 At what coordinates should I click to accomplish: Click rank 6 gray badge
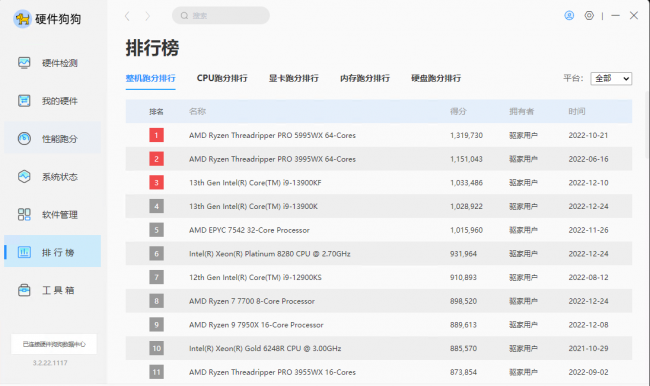pos(156,254)
